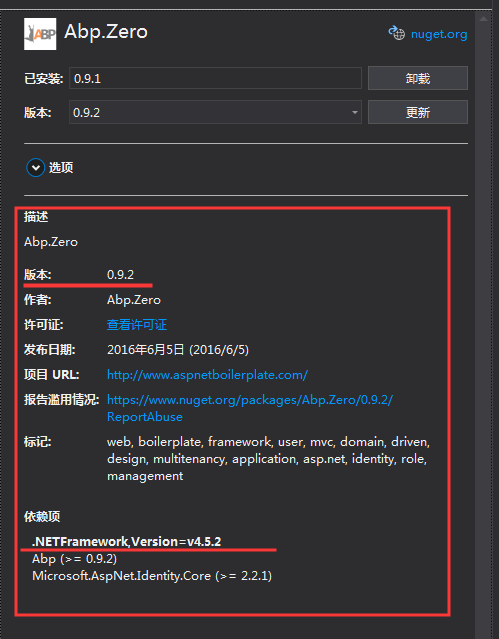Click the dropdown arrow beside version 0.9.2
The width and height of the screenshot is (499, 639).
(354, 112)
